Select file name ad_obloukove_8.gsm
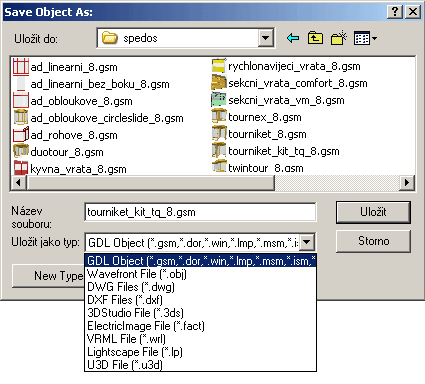 [x=81, y=101]
